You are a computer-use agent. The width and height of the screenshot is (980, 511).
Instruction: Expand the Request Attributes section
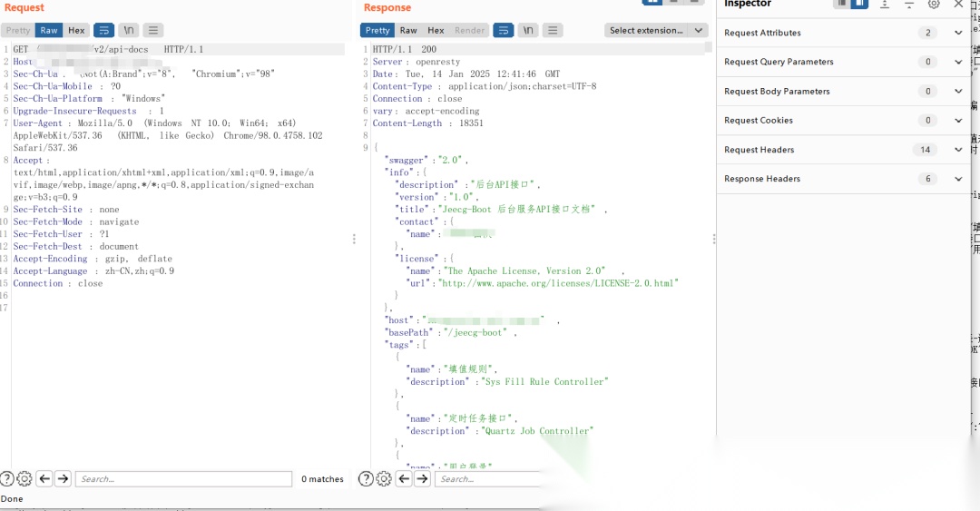pos(958,33)
